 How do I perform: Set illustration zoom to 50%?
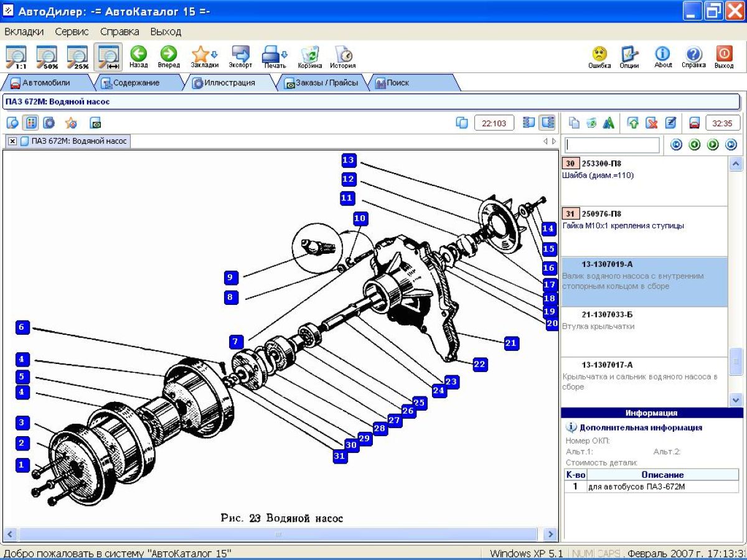(x=47, y=57)
